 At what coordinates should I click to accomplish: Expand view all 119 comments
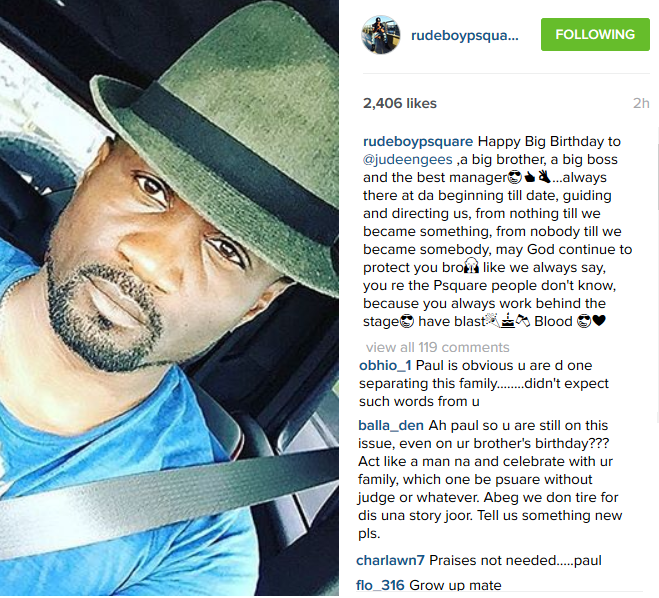point(438,347)
